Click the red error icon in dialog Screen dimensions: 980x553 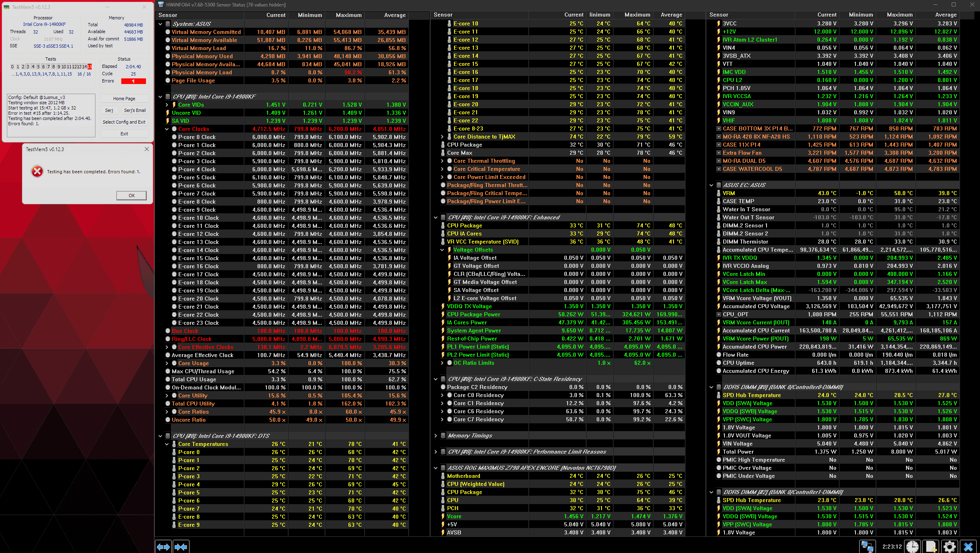click(x=37, y=171)
